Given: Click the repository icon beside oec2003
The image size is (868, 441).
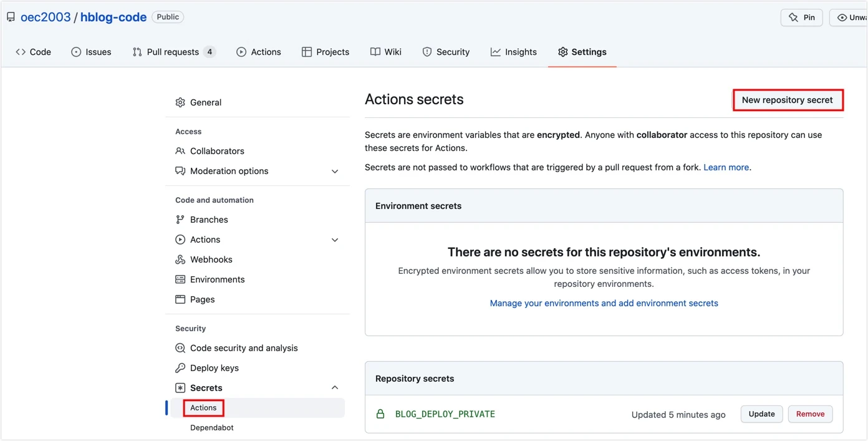Looking at the screenshot, I should point(11,17).
